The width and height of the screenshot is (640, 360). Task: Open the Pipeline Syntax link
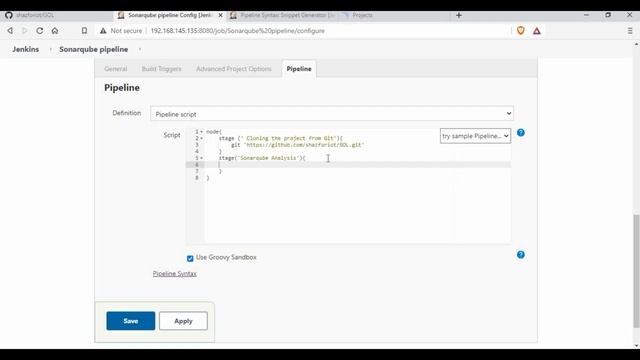coord(174,273)
